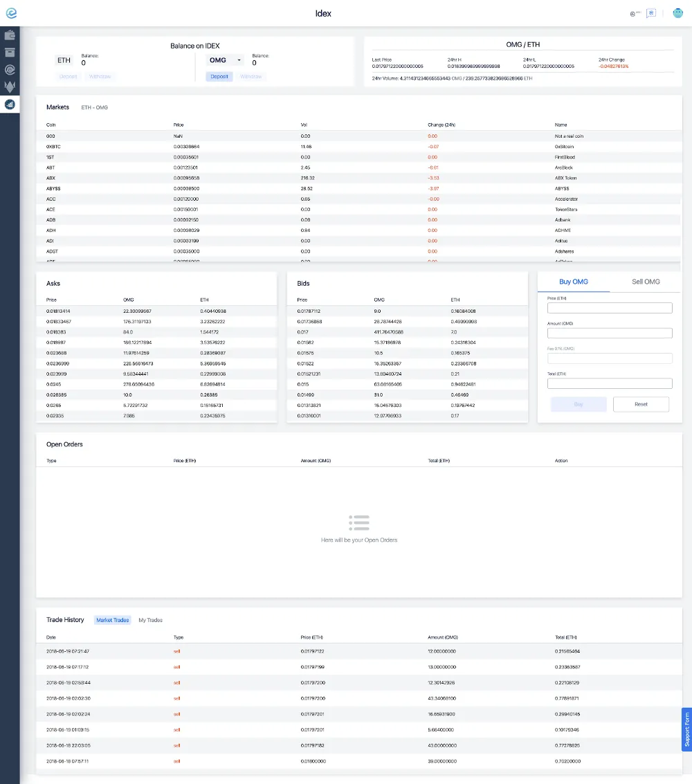Open the chat bubble icon in header

pos(651,14)
